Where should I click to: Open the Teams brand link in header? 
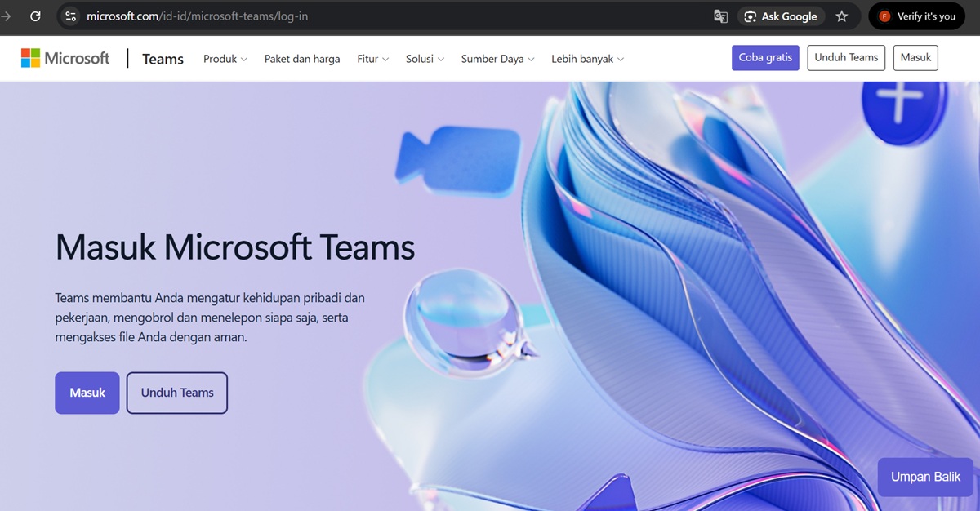click(163, 59)
